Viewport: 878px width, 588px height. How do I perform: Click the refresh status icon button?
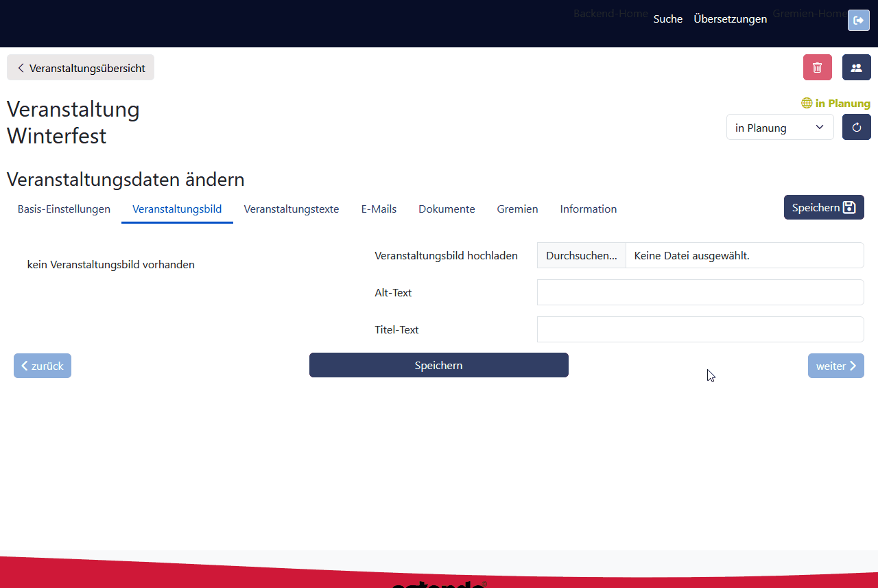tap(856, 127)
